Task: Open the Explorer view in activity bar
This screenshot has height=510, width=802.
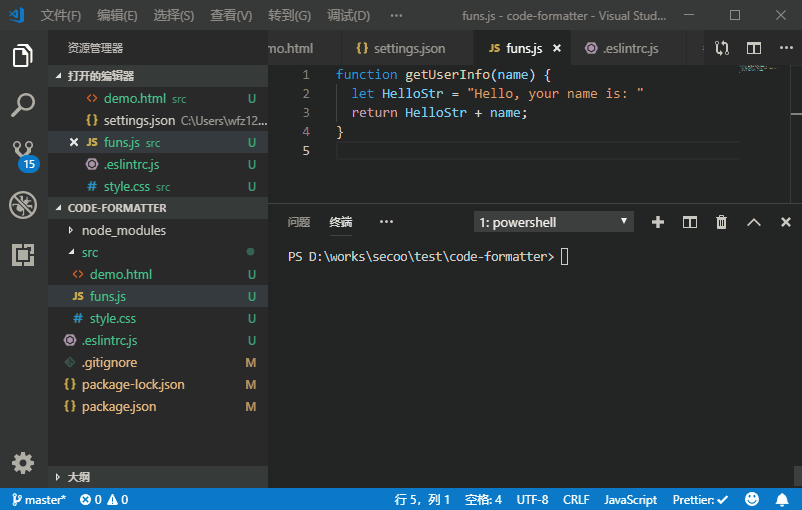Action: point(23,56)
